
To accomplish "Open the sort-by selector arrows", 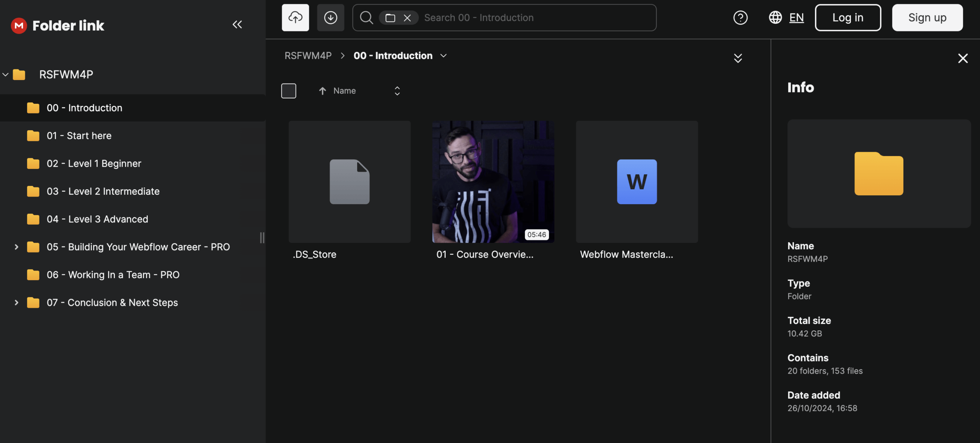I will pyautogui.click(x=397, y=91).
